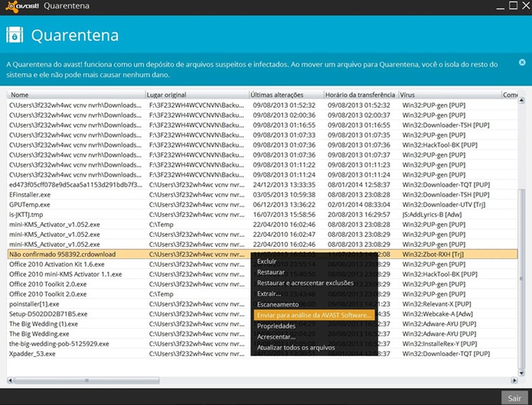Click Win32:Relevant-X [PUP] virus cell
This screenshot has width=532, height=405.
click(437, 304)
